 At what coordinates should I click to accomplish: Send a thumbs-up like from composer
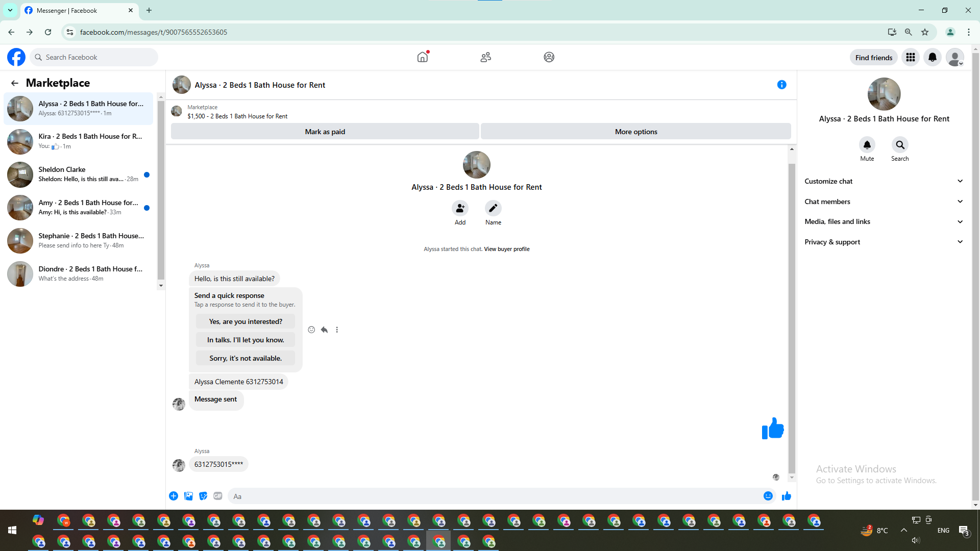786,496
